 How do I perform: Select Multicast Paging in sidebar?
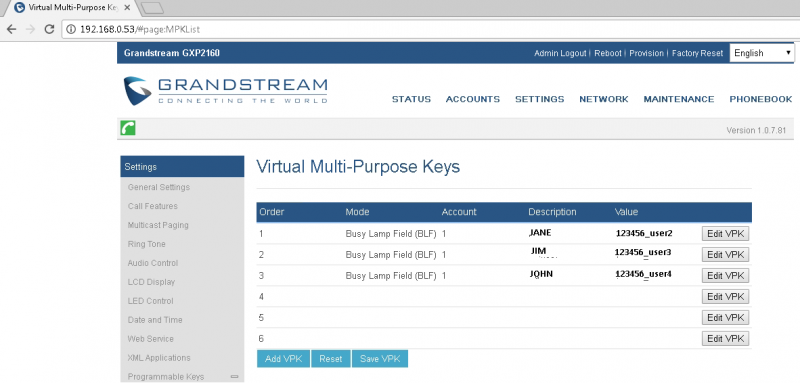(158, 225)
